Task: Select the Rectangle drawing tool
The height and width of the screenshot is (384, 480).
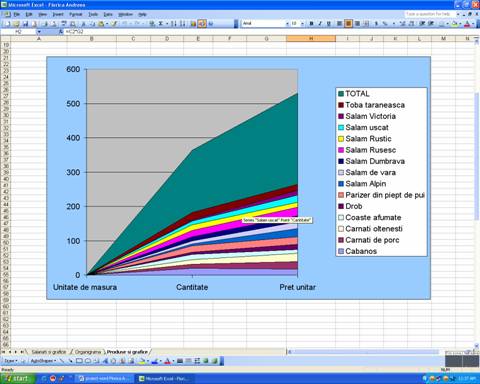Action: point(79,361)
